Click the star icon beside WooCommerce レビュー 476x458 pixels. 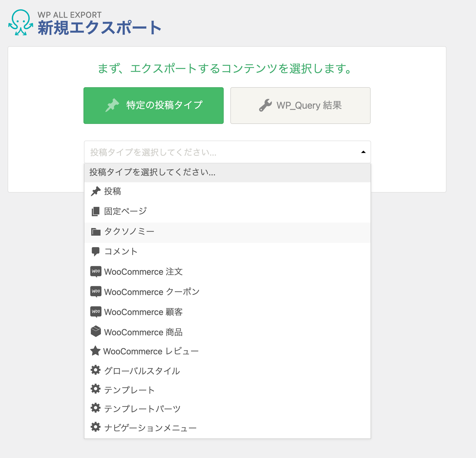[95, 351]
